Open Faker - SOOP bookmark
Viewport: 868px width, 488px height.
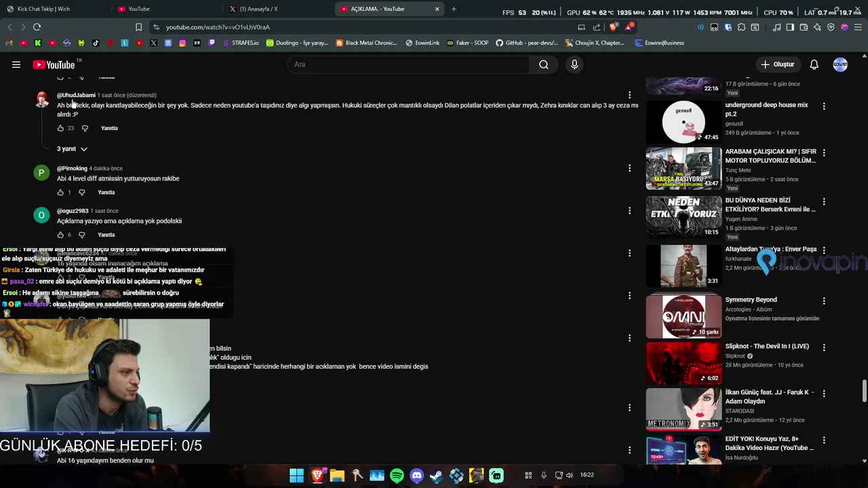pyautogui.click(x=467, y=43)
